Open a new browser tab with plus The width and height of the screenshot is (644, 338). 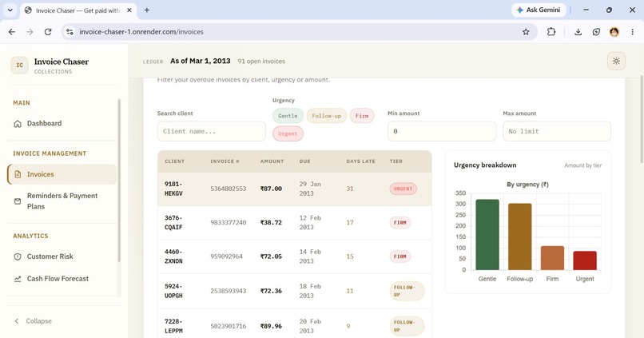click(x=147, y=10)
